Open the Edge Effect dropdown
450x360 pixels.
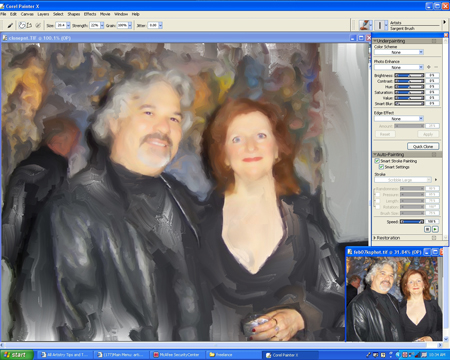(x=399, y=119)
